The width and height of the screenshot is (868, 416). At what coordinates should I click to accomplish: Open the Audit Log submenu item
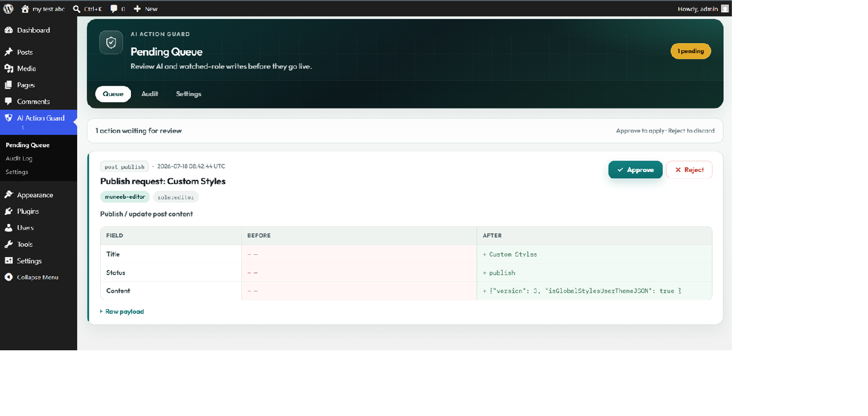coord(19,158)
